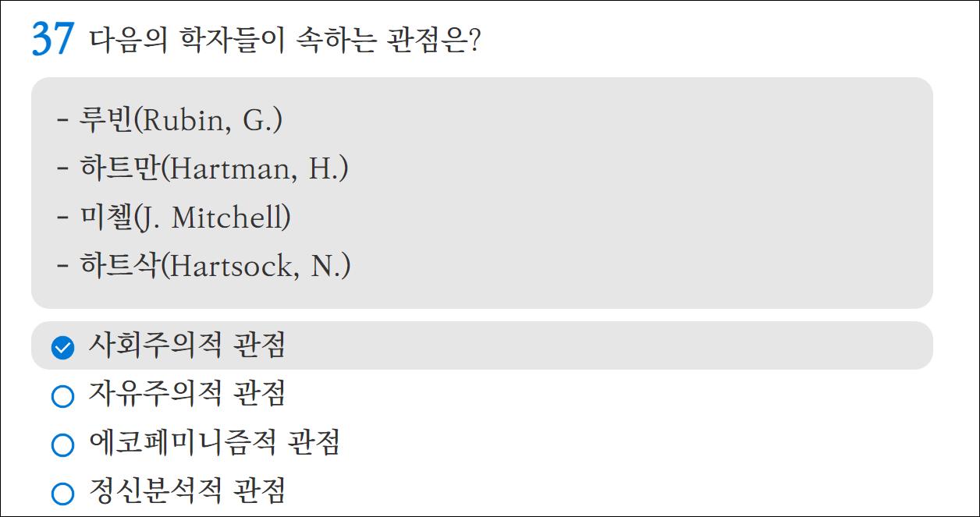Click the English name (J. Mitchell)

point(212,218)
